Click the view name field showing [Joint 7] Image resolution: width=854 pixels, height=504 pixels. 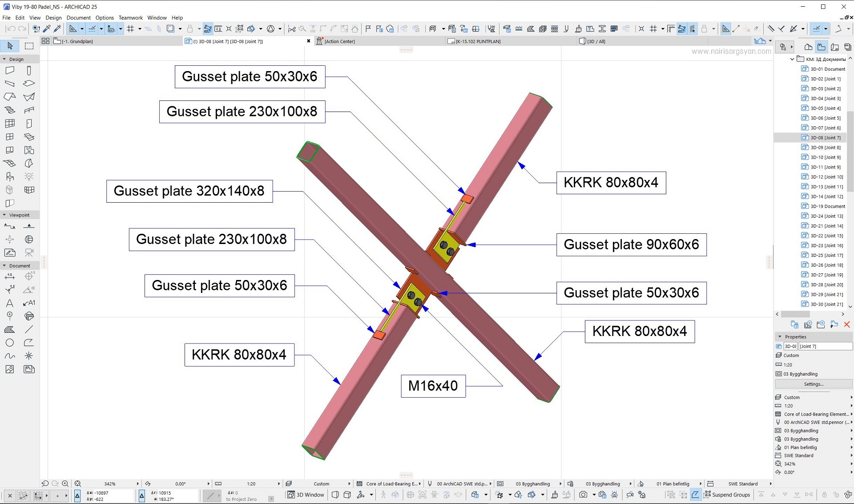826,346
